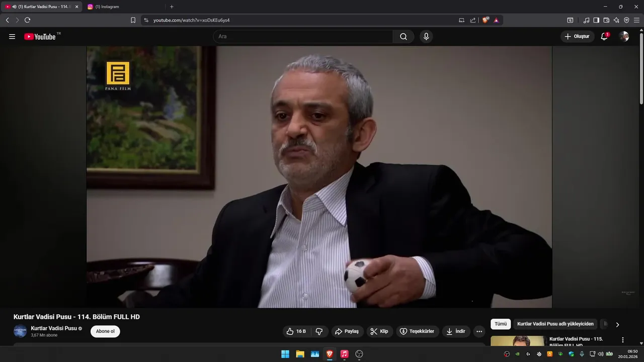Open system tray volume icon
The height and width of the screenshot is (362, 644).
point(600,354)
